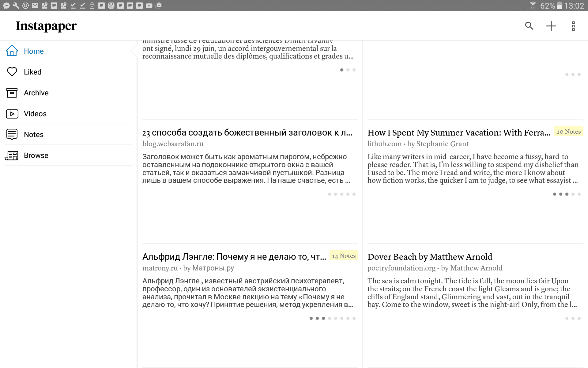The image size is (588, 368).
Task: Navigate to Archive section
Action: click(x=36, y=93)
